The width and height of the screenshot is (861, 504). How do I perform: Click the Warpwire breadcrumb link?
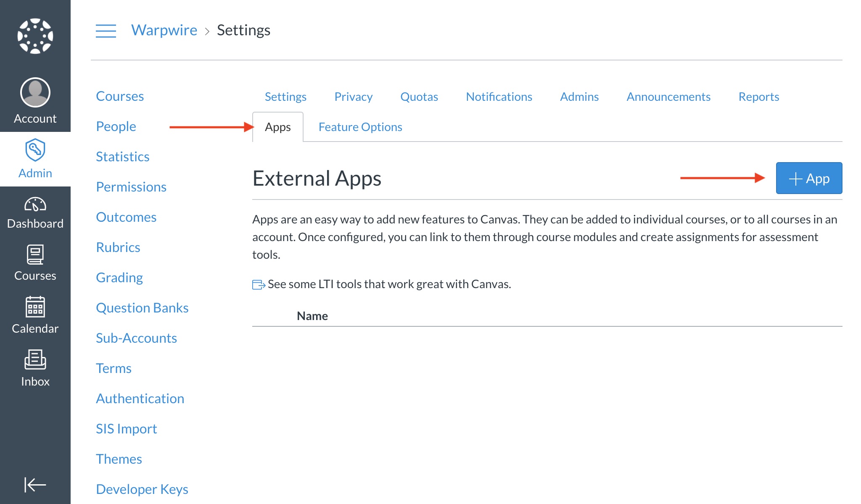164,30
